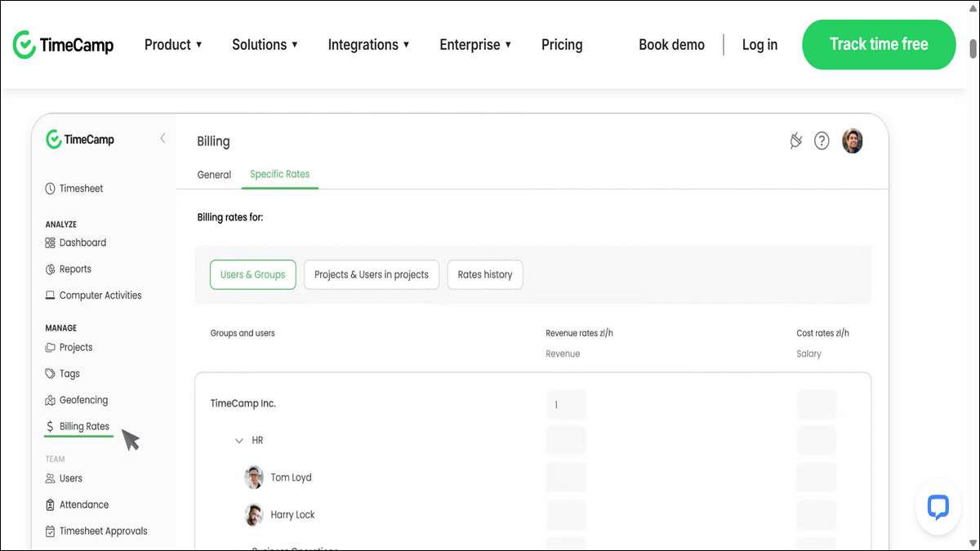The image size is (980, 551).
Task: Open the chat support bubble
Action: (938, 506)
